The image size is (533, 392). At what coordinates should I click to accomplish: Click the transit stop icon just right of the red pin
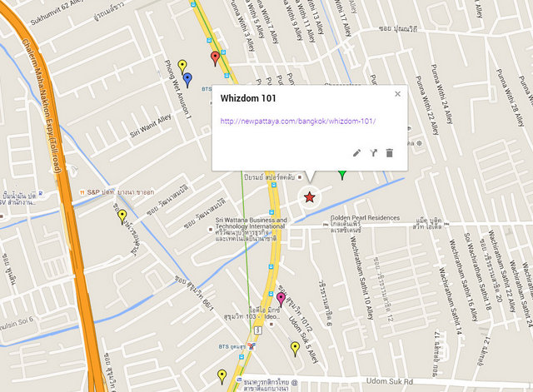[223, 52]
